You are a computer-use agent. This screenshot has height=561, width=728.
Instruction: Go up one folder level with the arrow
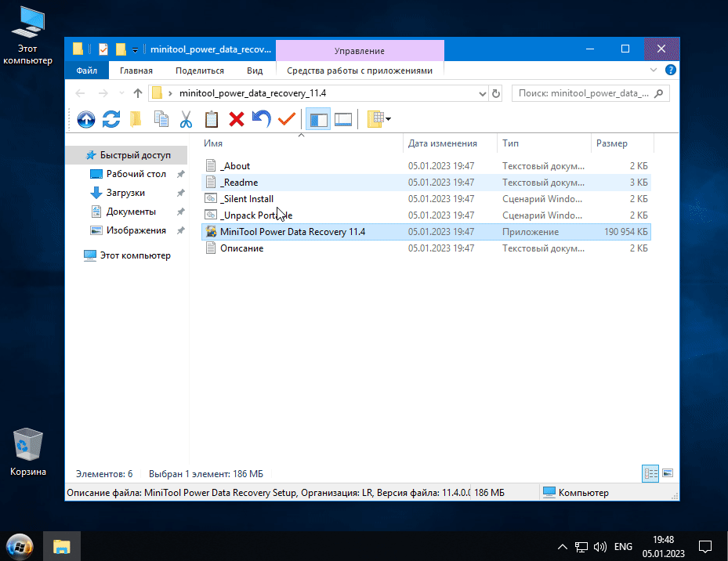tap(137, 93)
